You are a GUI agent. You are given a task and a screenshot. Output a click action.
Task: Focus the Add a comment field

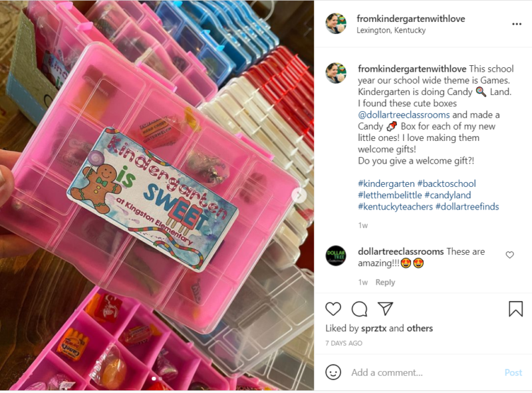point(424,372)
